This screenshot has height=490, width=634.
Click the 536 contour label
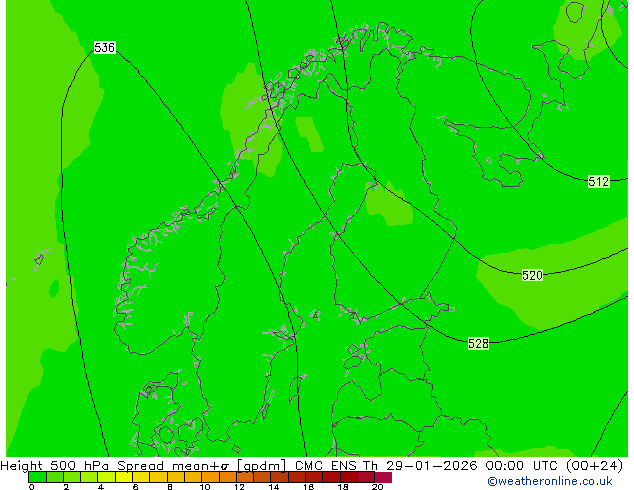pyautogui.click(x=105, y=48)
